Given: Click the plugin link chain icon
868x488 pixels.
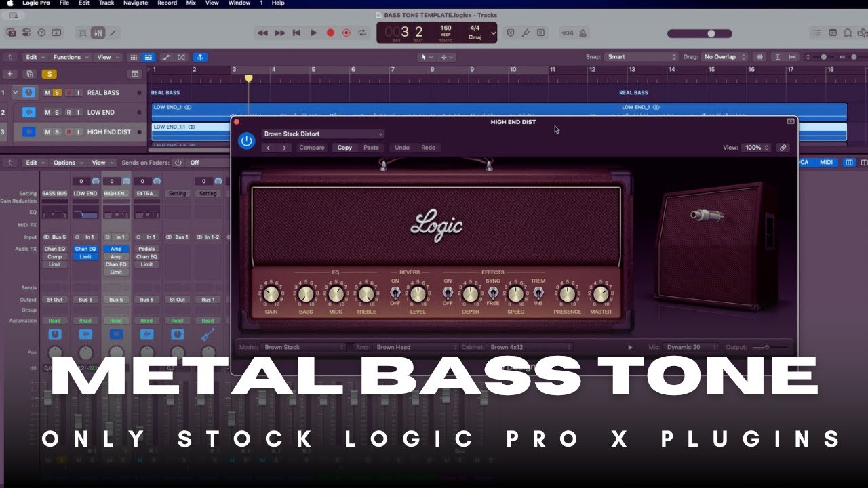Looking at the screenshot, I should coord(783,148).
